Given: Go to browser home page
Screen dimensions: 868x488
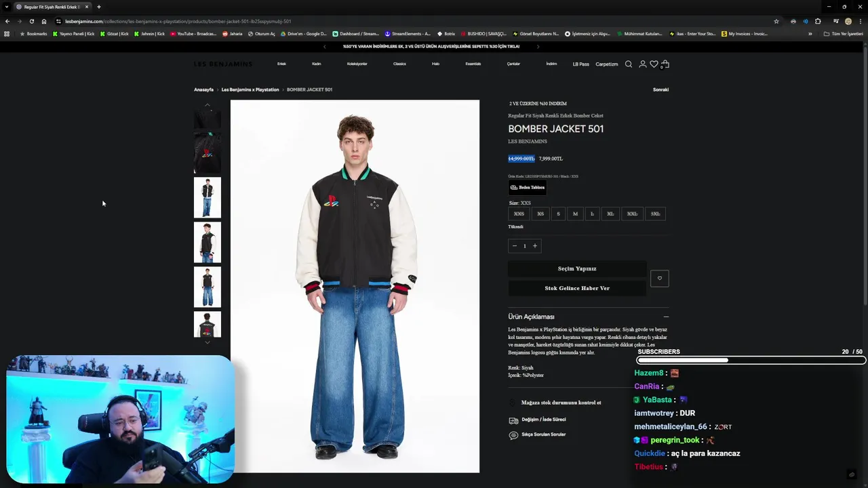Looking at the screenshot, I should 44,21.
